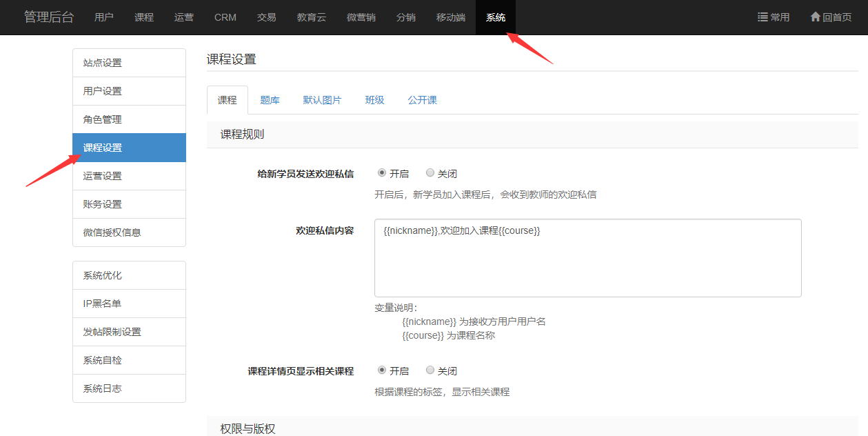Select 关闭 for 课程详情页显示相关课程
The image size is (868, 436).
[x=430, y=370]
